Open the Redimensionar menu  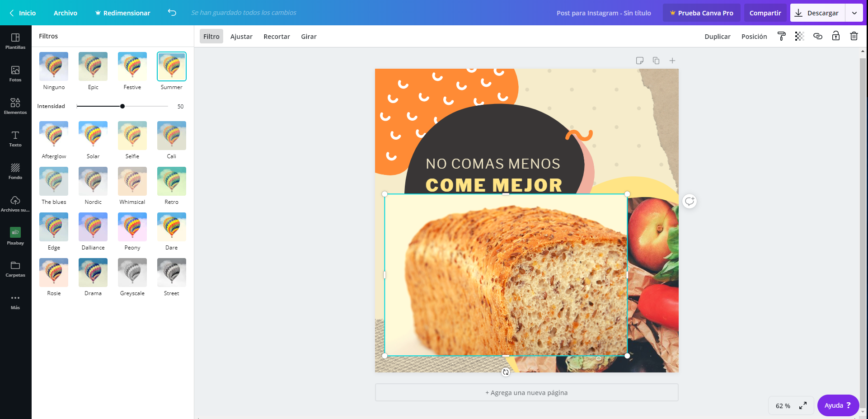click(x=122, y=13)
